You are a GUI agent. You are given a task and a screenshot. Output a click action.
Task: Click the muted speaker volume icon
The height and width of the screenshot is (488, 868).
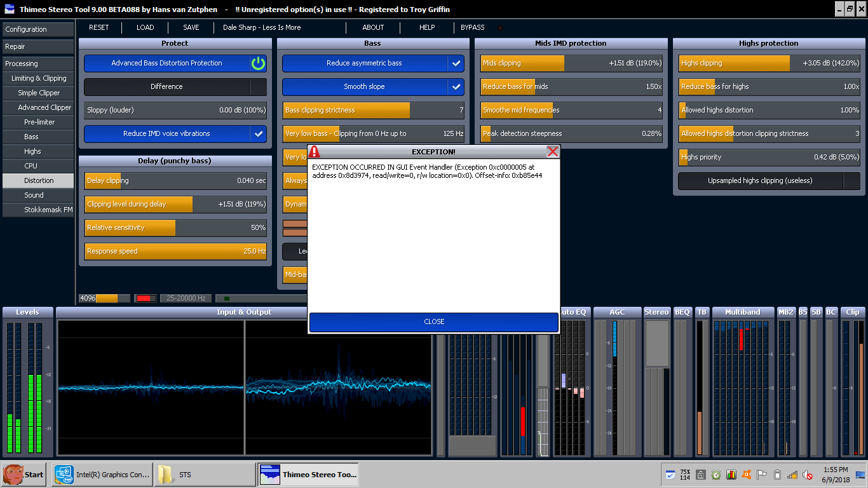point(807,475)
